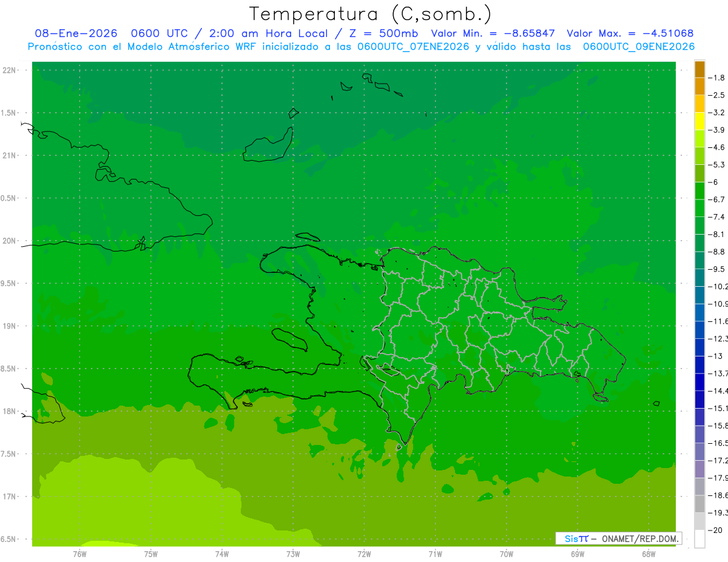Click the colorbar label "-6"
The image size is (728, 562).
pos(713,182)
